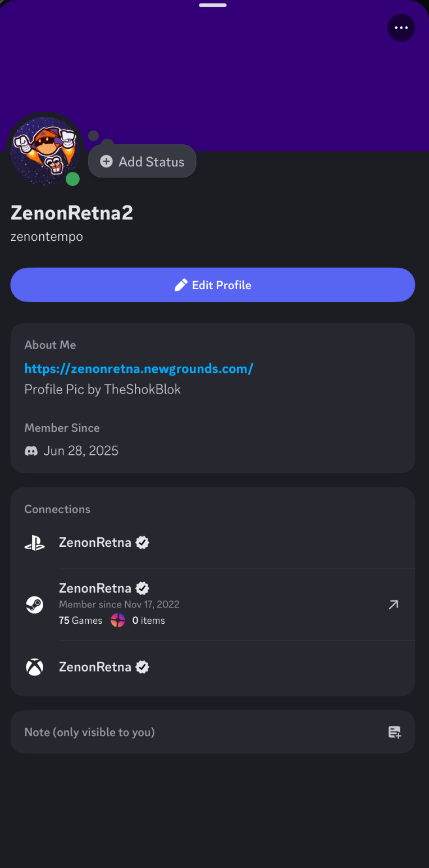Click the Discord logo beside Jun 28, 2025
The width and height of the screenshot is (429, 868).
(31, 451)
